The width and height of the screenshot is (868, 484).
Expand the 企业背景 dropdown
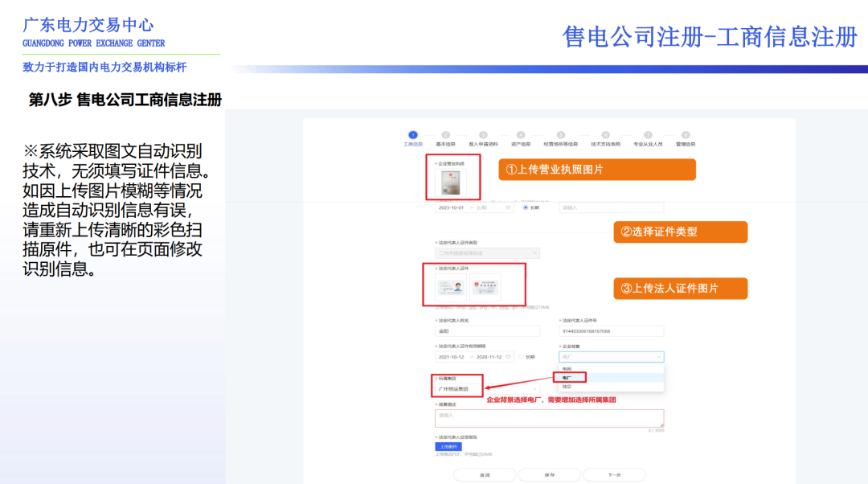pos(611,357)
